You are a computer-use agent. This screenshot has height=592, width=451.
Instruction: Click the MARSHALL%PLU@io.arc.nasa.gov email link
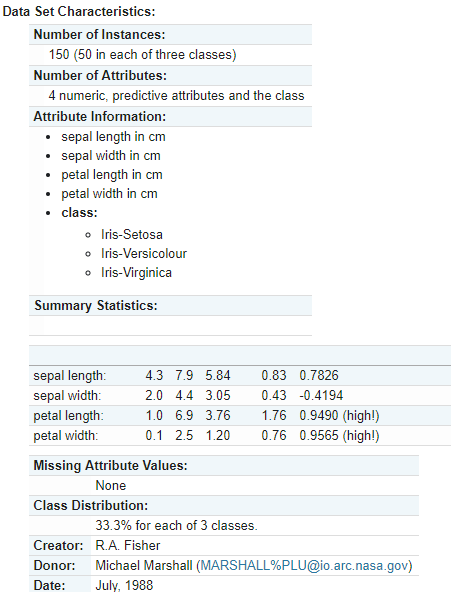[304, 566]
